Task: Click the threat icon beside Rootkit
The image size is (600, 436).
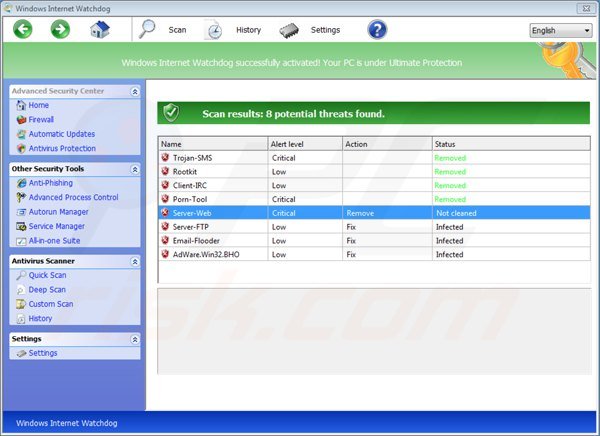Action: point(165,171)
